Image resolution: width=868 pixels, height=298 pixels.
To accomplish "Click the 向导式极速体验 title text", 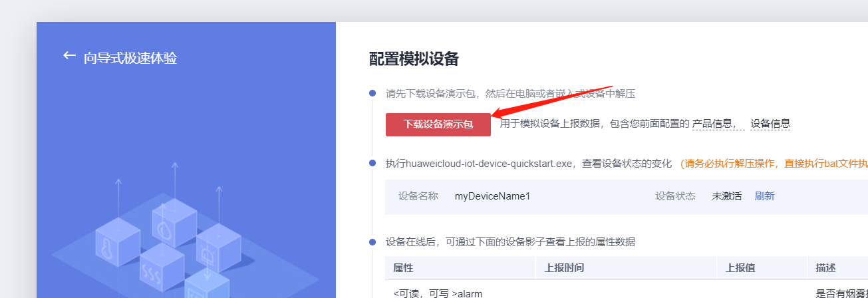I will pos(130,58).
